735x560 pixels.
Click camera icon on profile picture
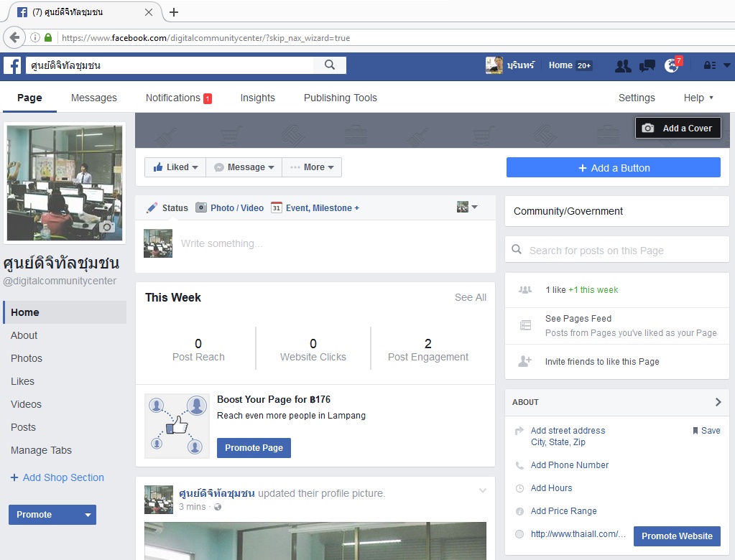(x=107, y=227)
